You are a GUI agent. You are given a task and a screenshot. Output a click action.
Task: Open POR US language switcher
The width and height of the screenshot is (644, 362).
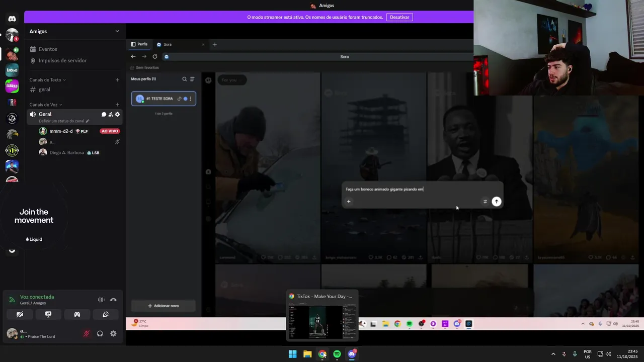click(x=587, y=354)
